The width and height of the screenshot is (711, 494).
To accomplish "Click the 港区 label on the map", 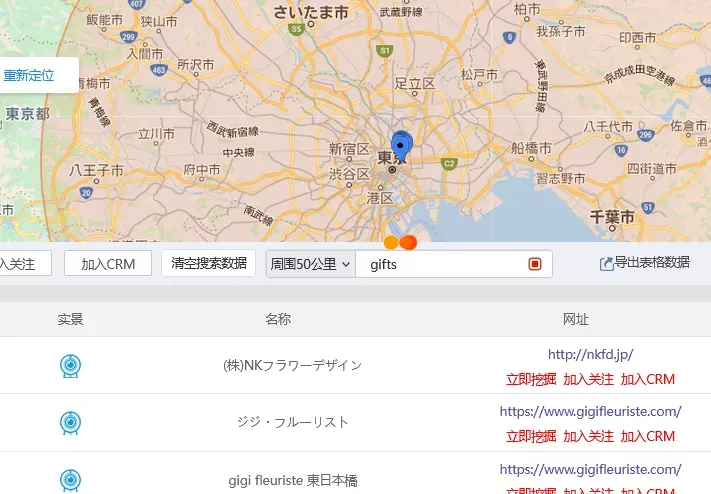I will point(380,198).
